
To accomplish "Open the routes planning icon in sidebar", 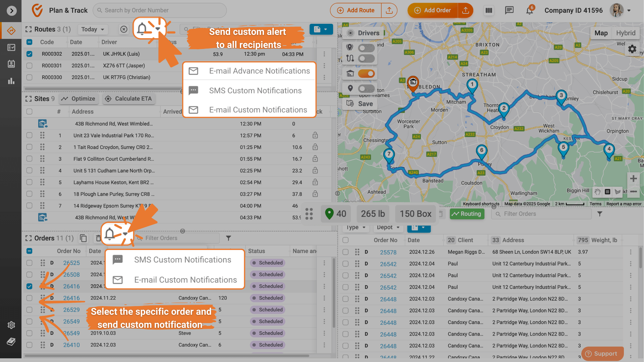I will tap(11, 31).
